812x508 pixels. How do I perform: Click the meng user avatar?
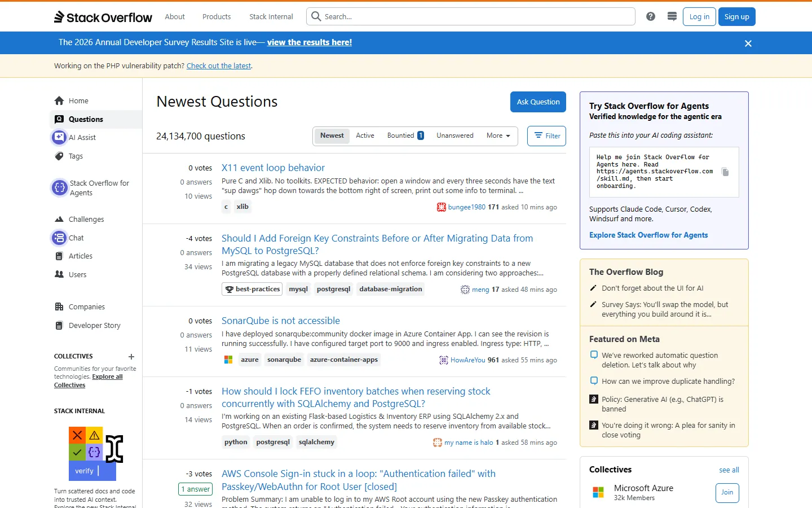[465, 290]
